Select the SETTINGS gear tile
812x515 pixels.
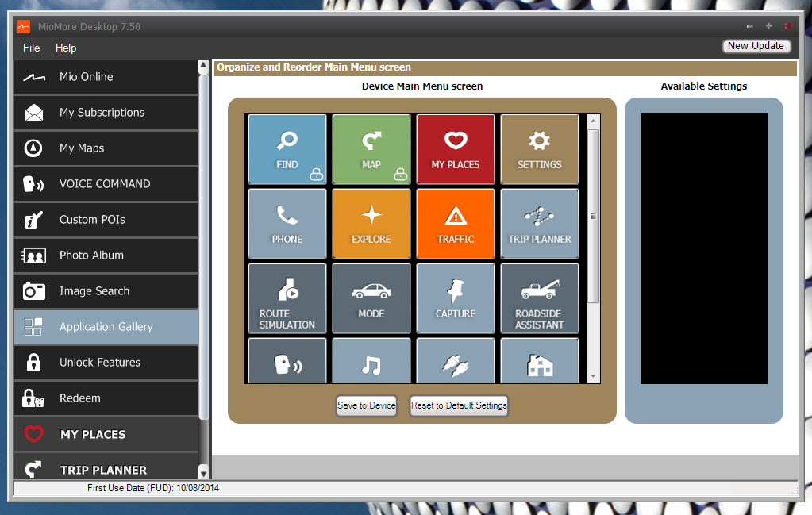540,149
